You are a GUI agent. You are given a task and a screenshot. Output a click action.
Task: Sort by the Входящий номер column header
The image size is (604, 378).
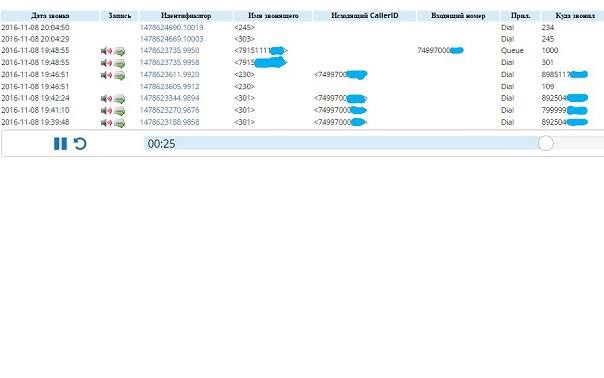point(458,16)
